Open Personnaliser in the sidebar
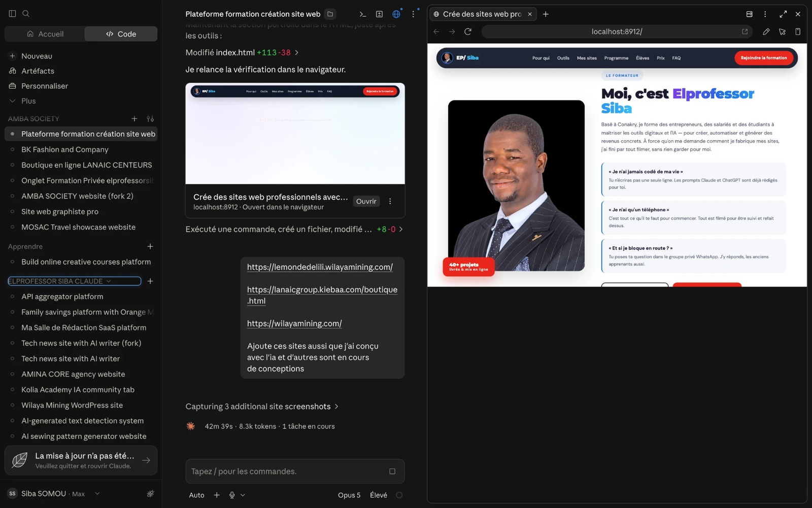812x508 pixels. coord(45,86)
